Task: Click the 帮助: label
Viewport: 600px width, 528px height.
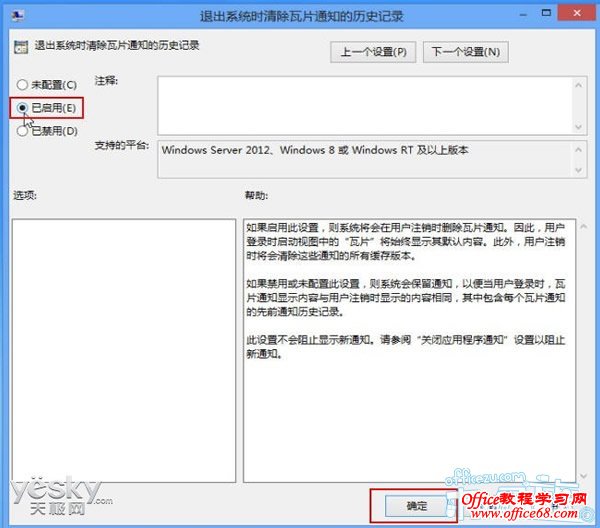Action: (x=256, y=196)
